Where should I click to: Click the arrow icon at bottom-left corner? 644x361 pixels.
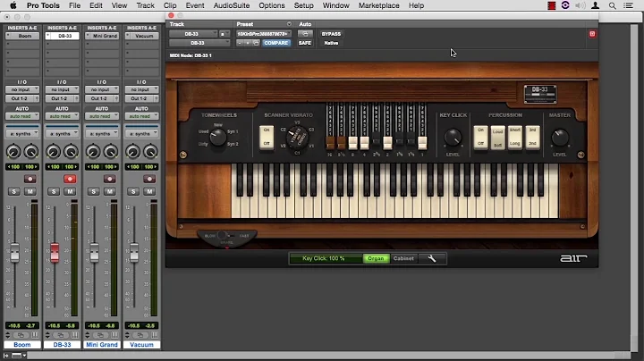coord(5,356)
